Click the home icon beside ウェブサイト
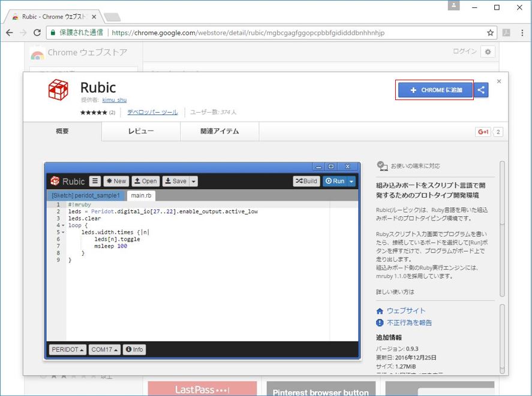The image size is (532, 396). 380,311
